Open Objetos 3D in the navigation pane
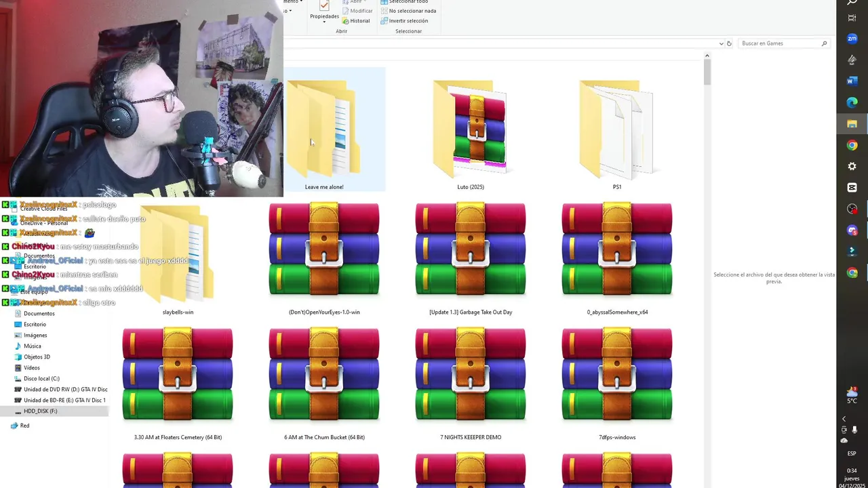Image resolution: width=868 pixels, height=488 pixels. tap(37, 357)
